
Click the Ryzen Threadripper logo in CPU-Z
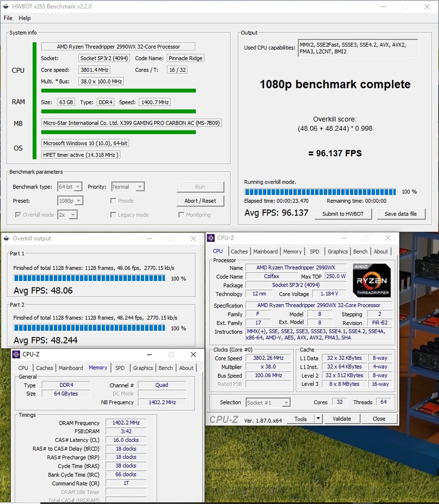coord(372,280)
